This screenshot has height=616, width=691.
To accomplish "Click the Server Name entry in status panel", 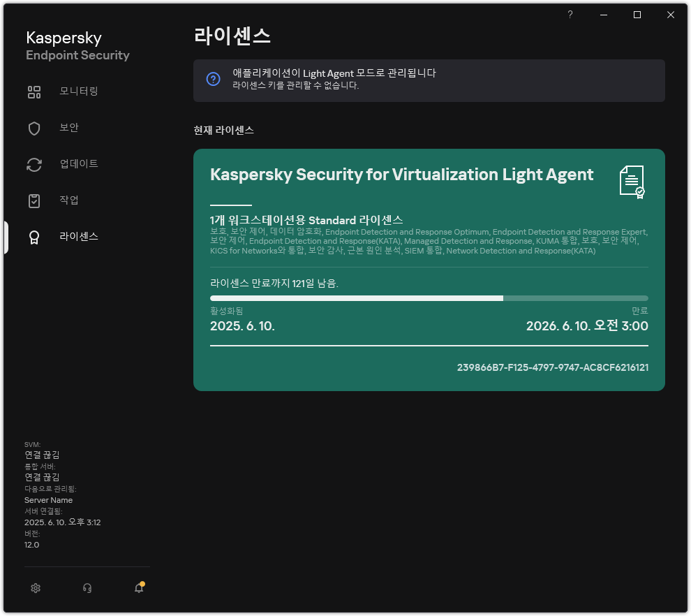I will tap(48, 499).
